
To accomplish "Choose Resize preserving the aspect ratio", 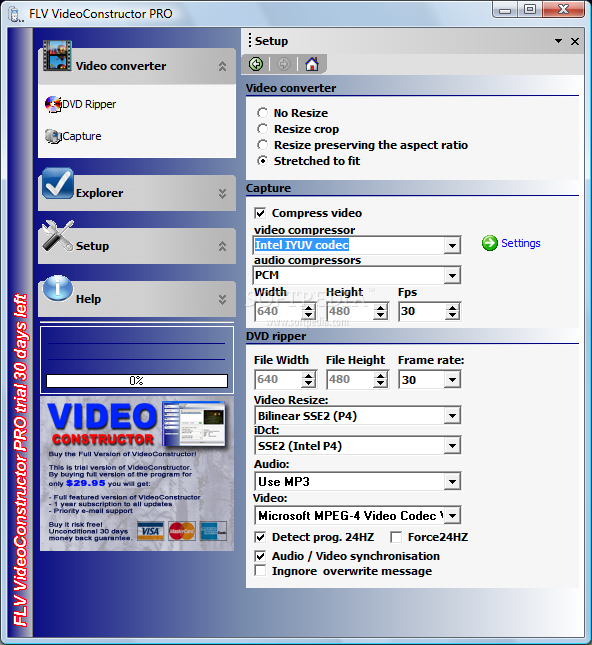I will click(262, 145).
